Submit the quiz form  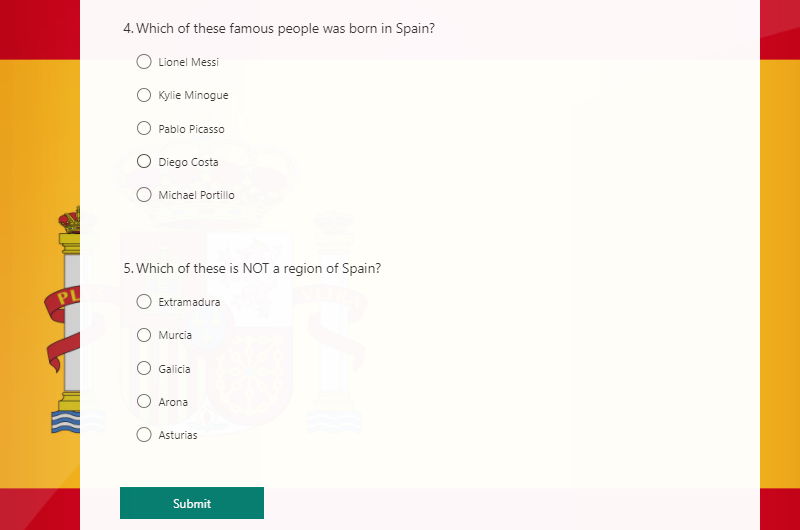[192, 503]
